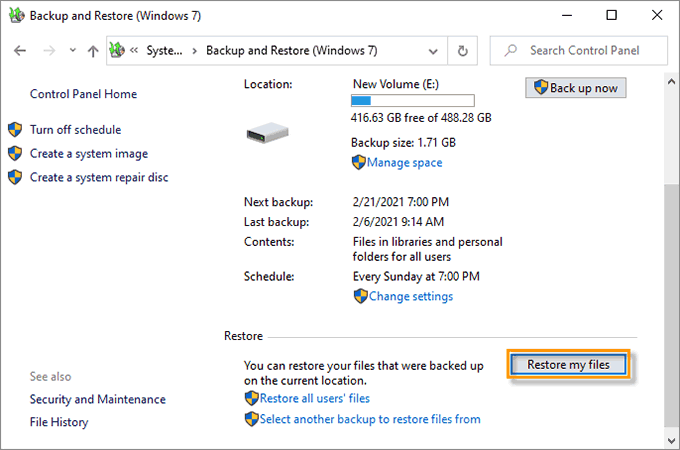
Task: Click the shield icon beside Create a system image
Action: tap(15, 153)
